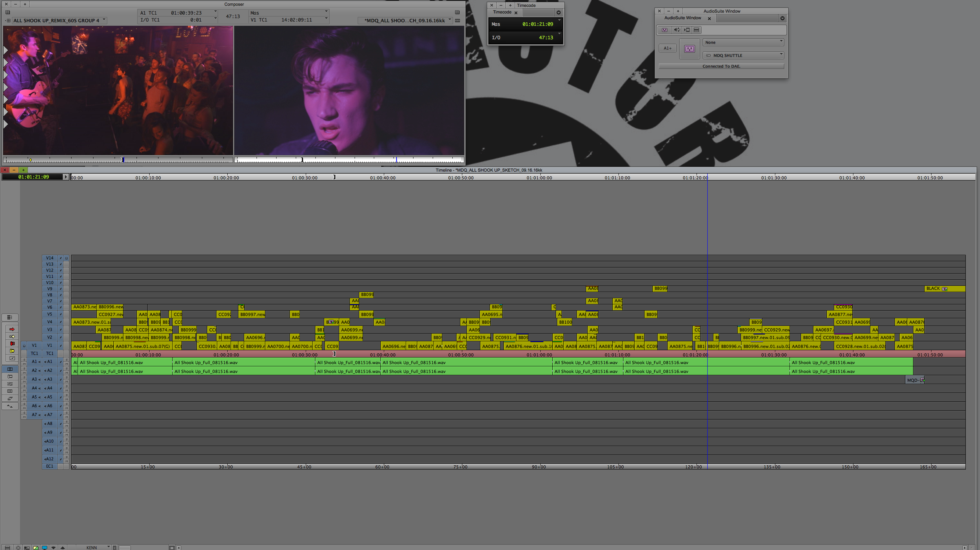Open the Composer fast menu icon at top left
This screenshot has height=550, width=980.
(x=7, y=12)
